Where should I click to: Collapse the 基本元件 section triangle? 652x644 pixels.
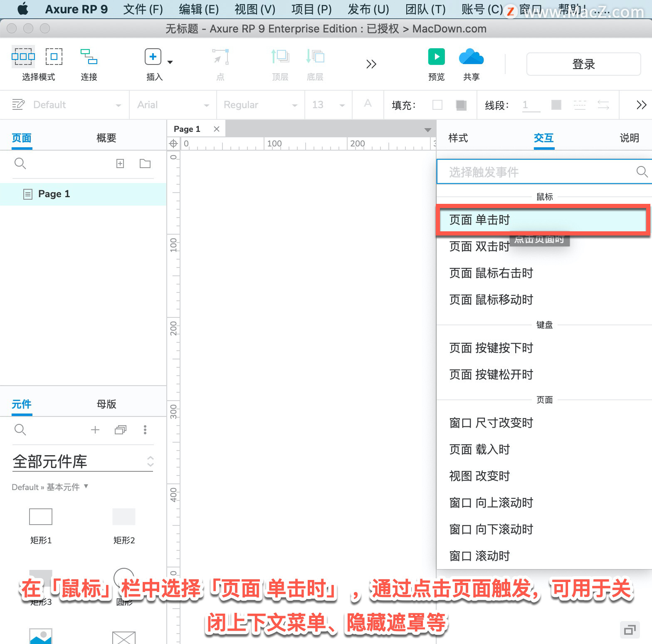tap(86, 486)
